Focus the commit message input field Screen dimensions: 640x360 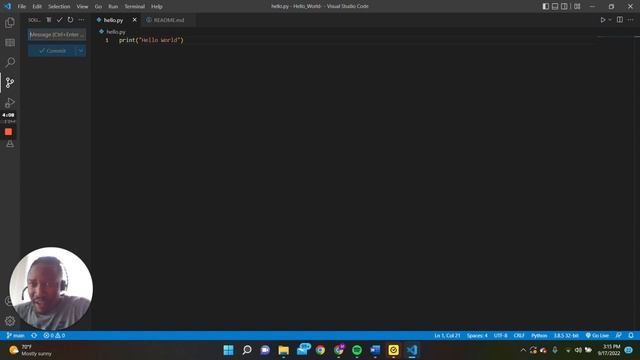(57, 35)
